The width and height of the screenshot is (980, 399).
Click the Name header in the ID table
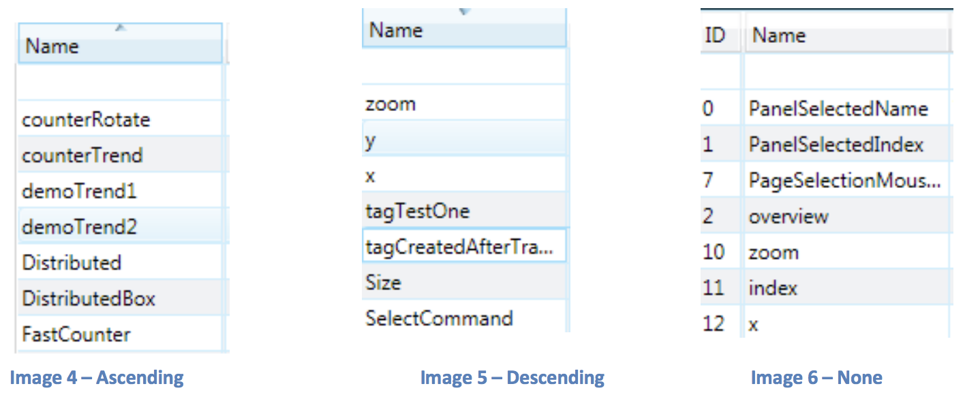tap(779, 36)
